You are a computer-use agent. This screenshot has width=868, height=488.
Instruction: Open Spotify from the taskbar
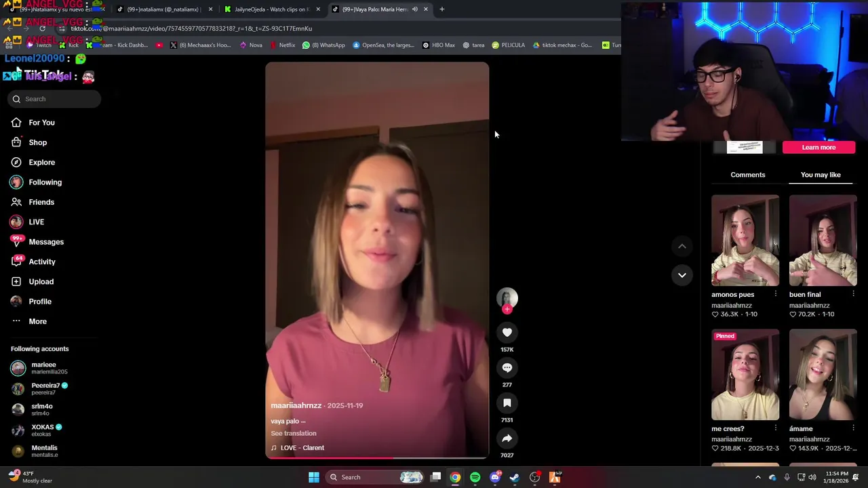tap(475, 477)
